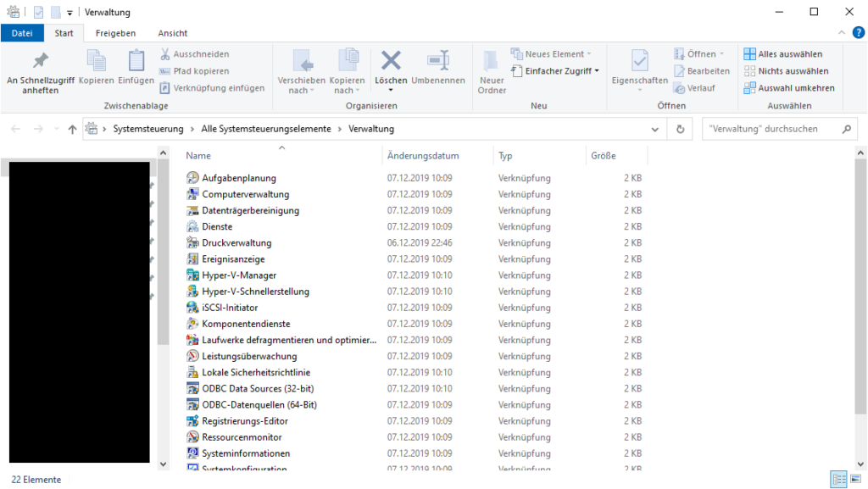
Task: Open the Öffnen dropdown in ribbon
Action: [x=722, y=53]
